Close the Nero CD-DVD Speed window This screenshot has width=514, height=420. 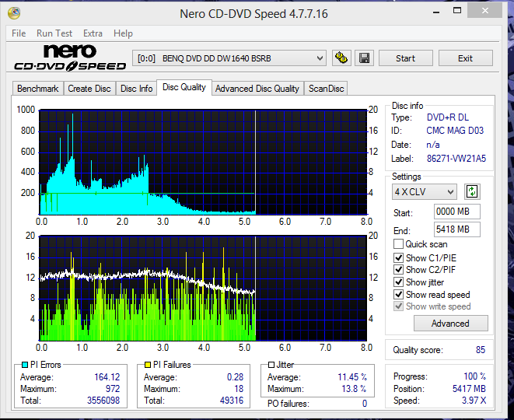pyautogui.click(x=484, y=11)
